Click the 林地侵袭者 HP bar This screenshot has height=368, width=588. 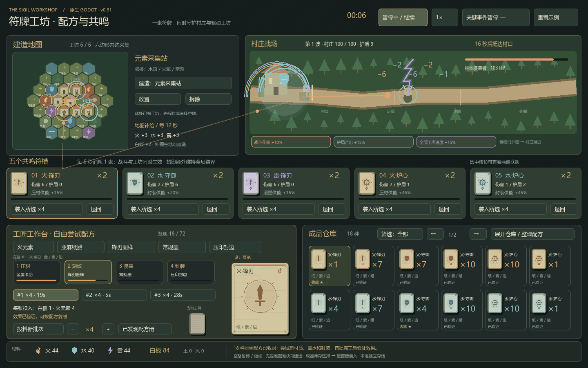516,60
